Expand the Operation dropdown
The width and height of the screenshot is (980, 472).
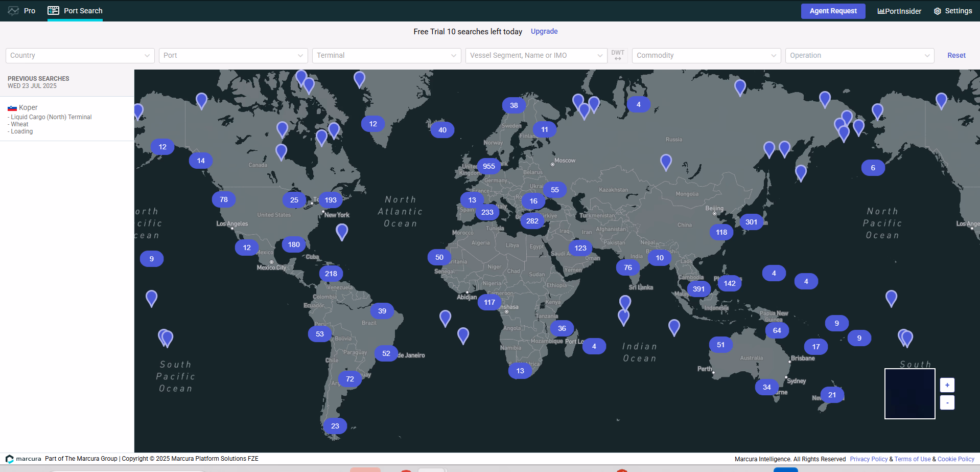(859, 55)
